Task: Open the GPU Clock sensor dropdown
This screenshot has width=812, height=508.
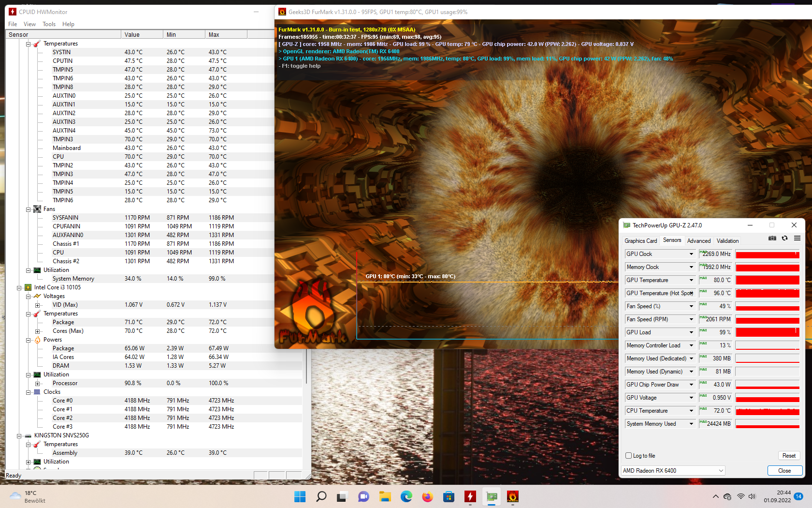Action: pyautogui.click(x=691, y=254)
